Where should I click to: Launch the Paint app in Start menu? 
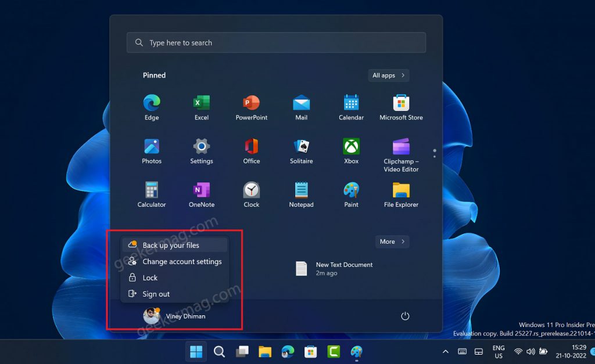[351, 195]
